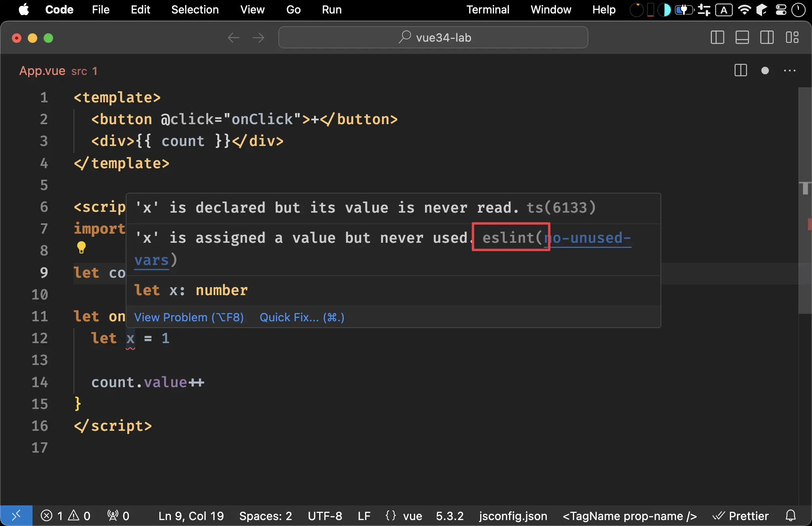The height and width of the screenshot is (526, 812).
Task: Click the clock icon in menu bar
Action: point(798,10)
